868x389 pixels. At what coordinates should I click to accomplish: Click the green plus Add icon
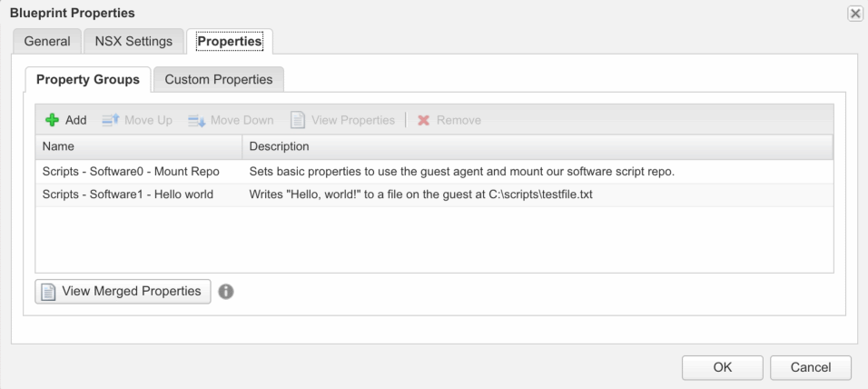pyautogui.click(x=52, y=120)
